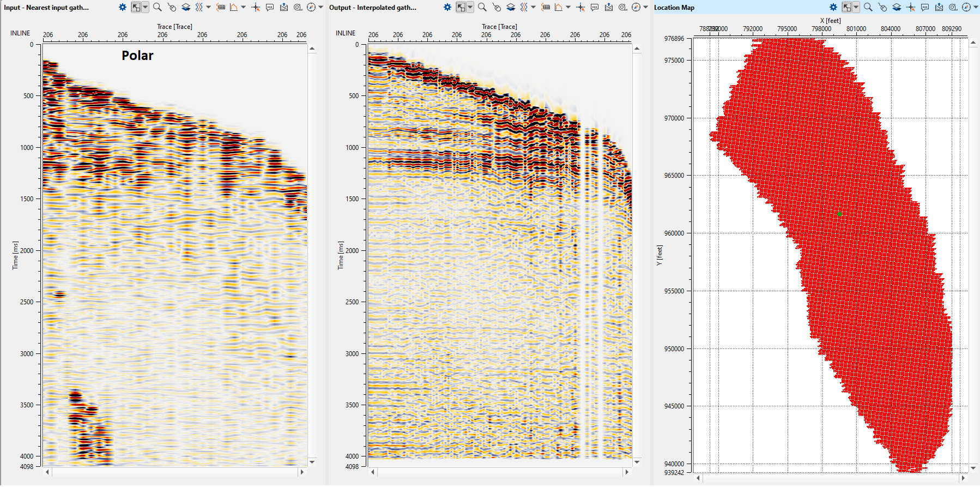Toggle the rectangle zoom-select mode in Input panel
980x487 pixels.
point(136,7)
